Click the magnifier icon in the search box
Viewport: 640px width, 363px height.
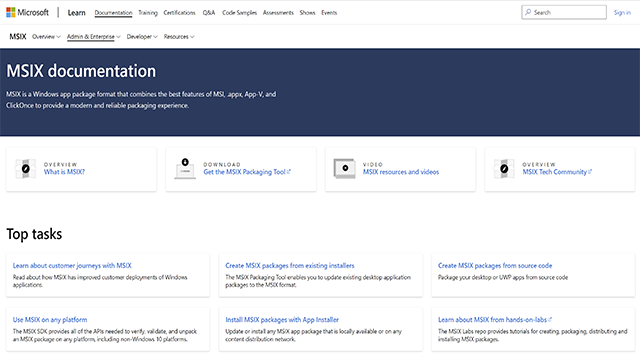click(x=528, y=12)
